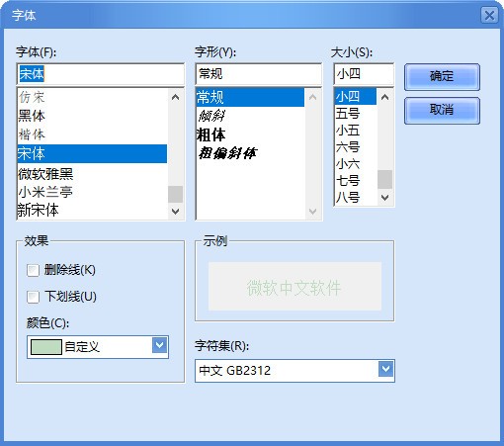Select 宋体 in the font list

92,153
